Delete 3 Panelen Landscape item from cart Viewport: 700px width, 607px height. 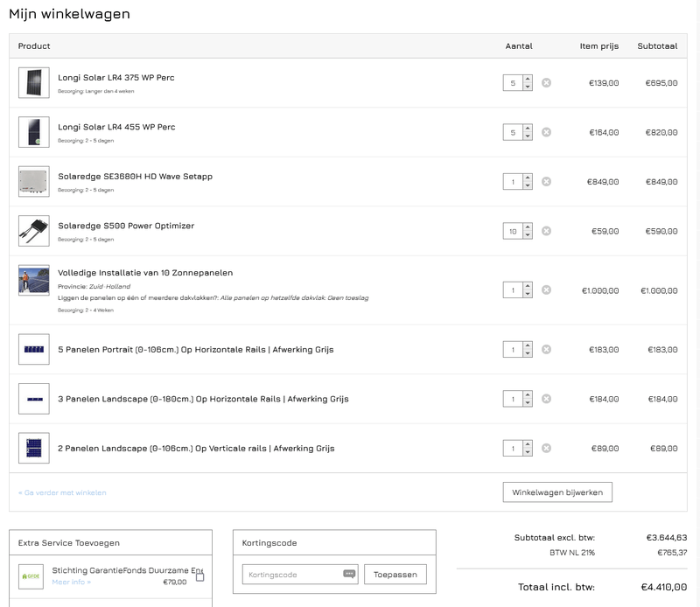546,399
